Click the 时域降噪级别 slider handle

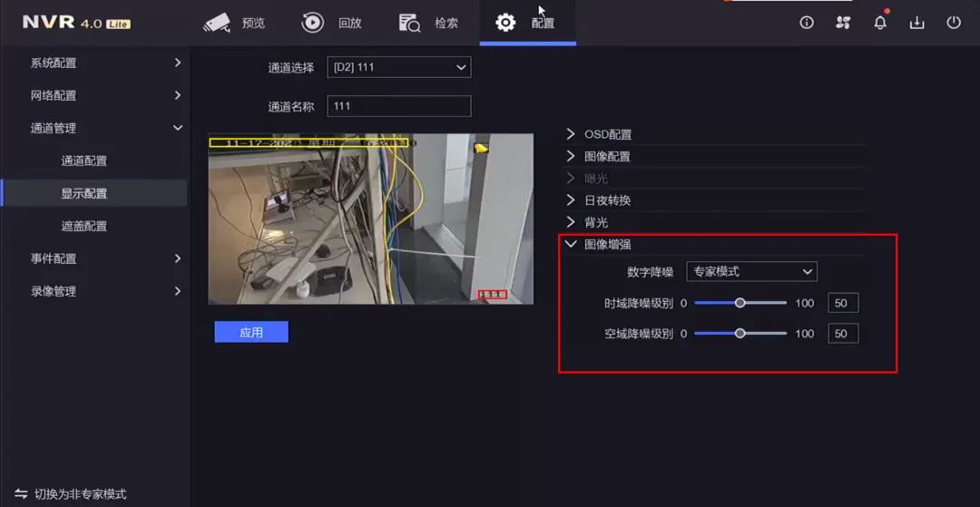click(x=740, y=303)
